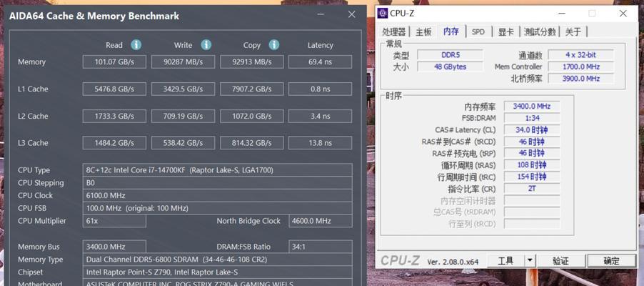This screenshot has width=644, height=286.
Task: Click the 类型 field showing DDR5 in CPU-Z
Action: [450, 55]
